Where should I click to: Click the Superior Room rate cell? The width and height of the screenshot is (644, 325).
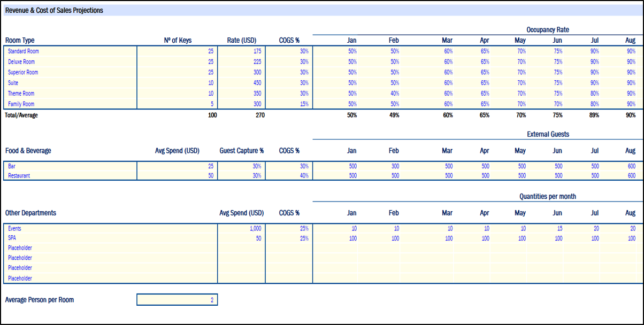pyautogui.click(x=242, y=73)
